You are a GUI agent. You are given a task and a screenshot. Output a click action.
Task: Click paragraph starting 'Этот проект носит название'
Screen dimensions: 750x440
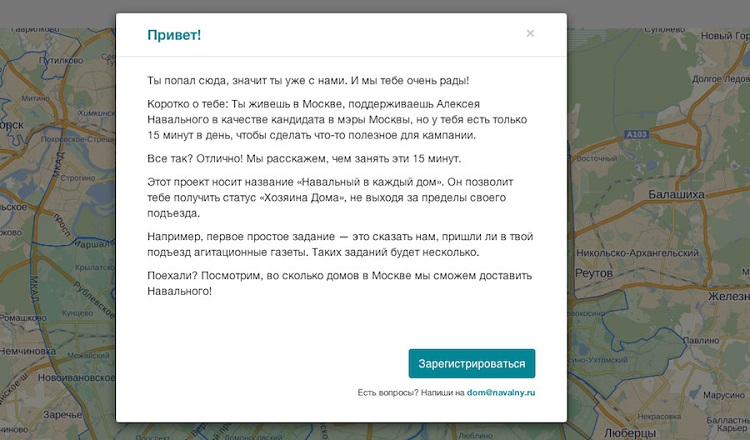pos(330,198)
